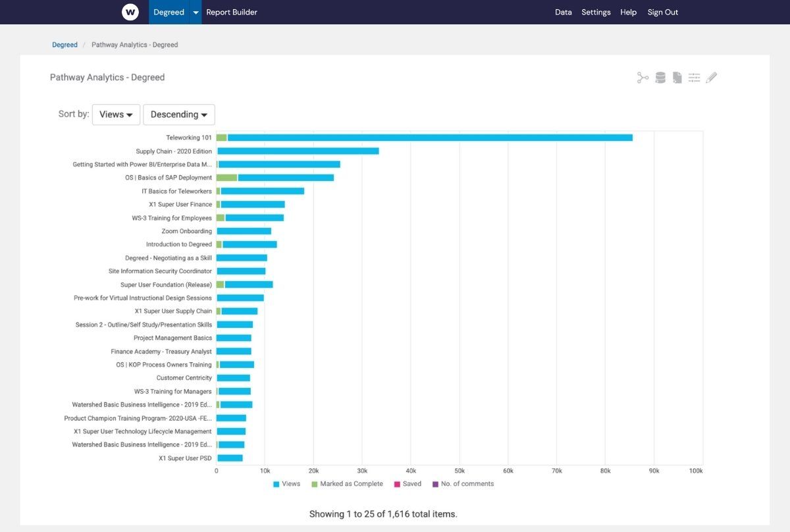The height and width of the screenshot is (532, 790).
Task: Toggle Marked as Complete legend entry
Action: tap(347, 484)
